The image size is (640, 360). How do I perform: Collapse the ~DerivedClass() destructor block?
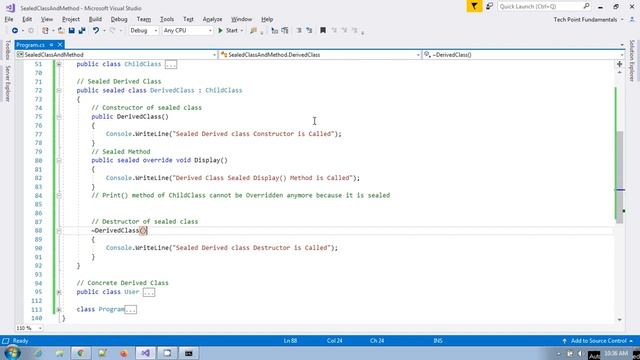59,231
